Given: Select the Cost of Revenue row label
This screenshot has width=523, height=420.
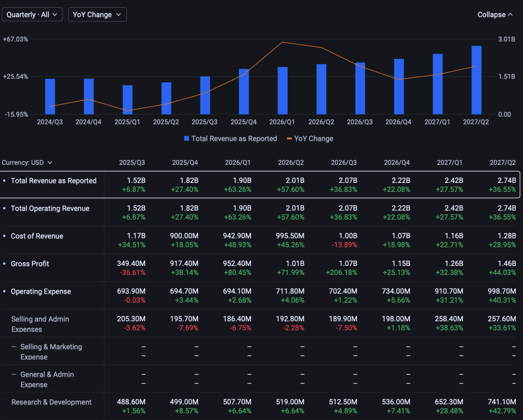Looking at the screenshot, I should point(37,236).
